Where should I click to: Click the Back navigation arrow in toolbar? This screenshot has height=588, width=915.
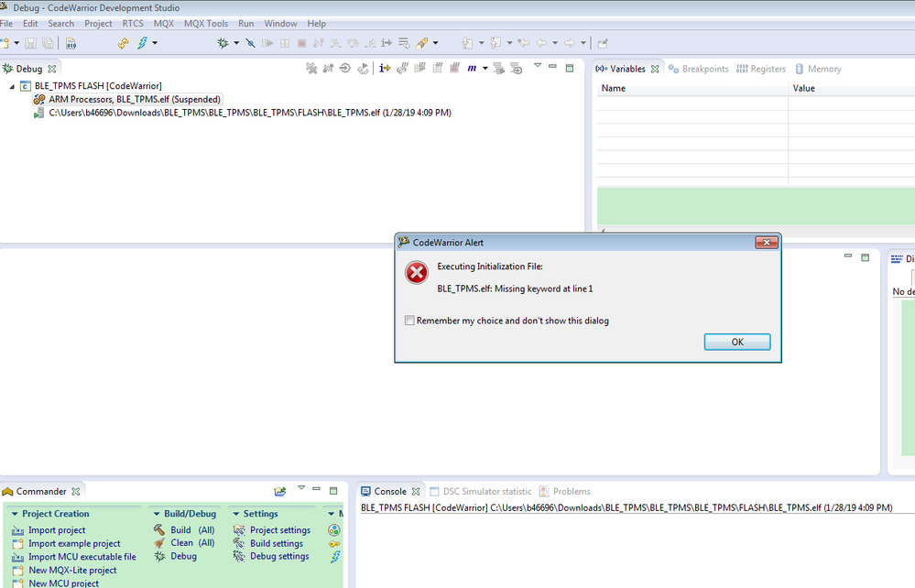tap(541, 43)
